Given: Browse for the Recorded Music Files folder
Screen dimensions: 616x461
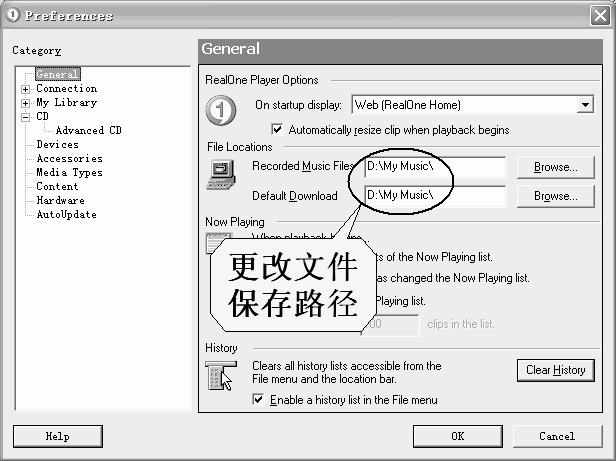Looking at the screenshot, I should point(556,167).
